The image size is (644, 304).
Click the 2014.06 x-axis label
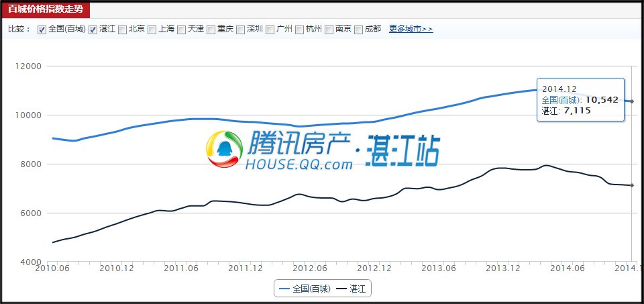pyautogui.click(x=568, y=268)
